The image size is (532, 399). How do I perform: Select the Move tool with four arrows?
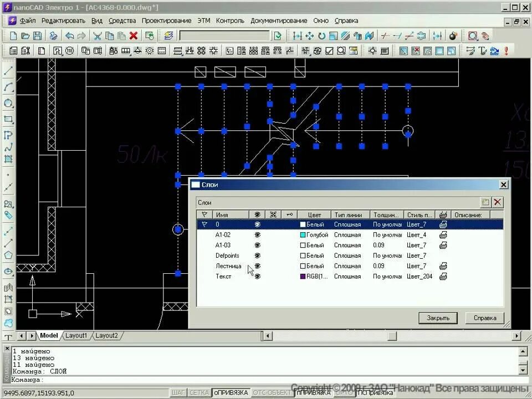[309, 35]
